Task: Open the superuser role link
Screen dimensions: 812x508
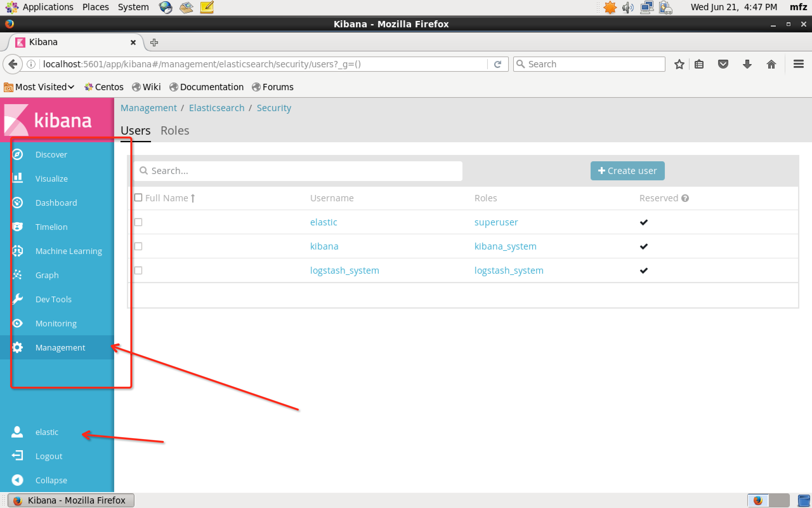Action: (496, 222)
